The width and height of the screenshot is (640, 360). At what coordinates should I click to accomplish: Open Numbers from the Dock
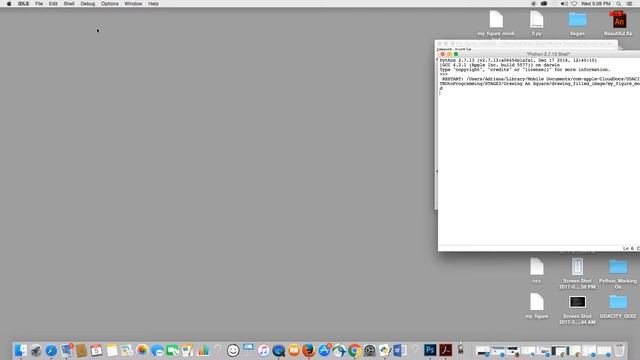click(x=203, y=350)
